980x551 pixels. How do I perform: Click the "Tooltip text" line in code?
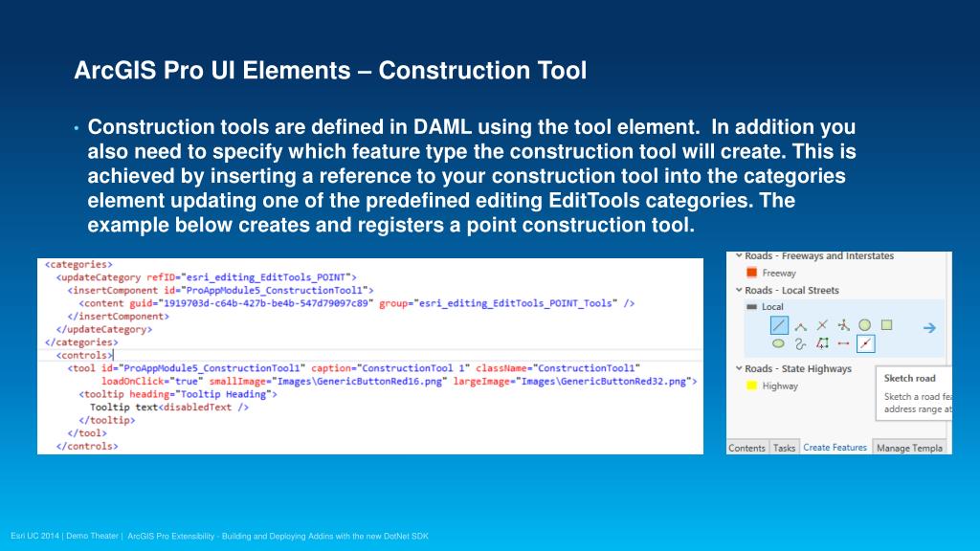click(169, 408)
